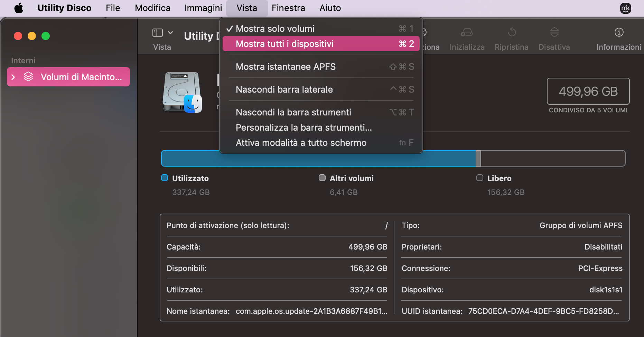Click the 337,24 GB value under Utilizzato legend
This screenshot has height=337, width=644.
(x=191, y=192)
